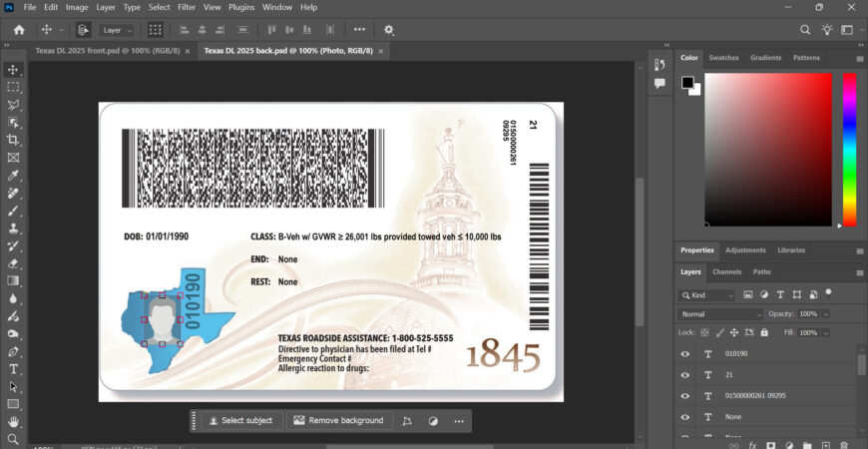
Task: Open the Normal blend mode dropdown
Action: click(x=720, y=314)
